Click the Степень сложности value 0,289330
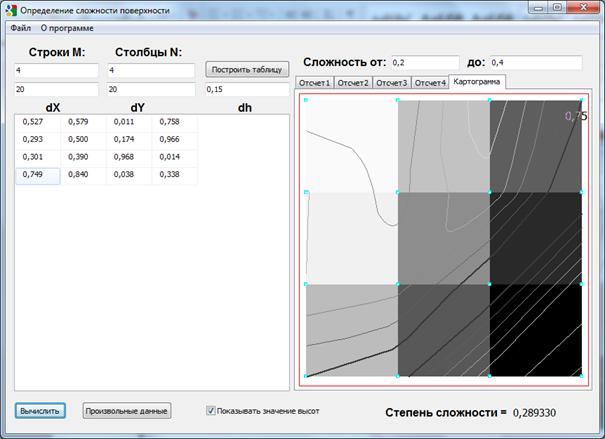Screen dimensions: 605x439 pyautogui.click(x=534, y=413)
